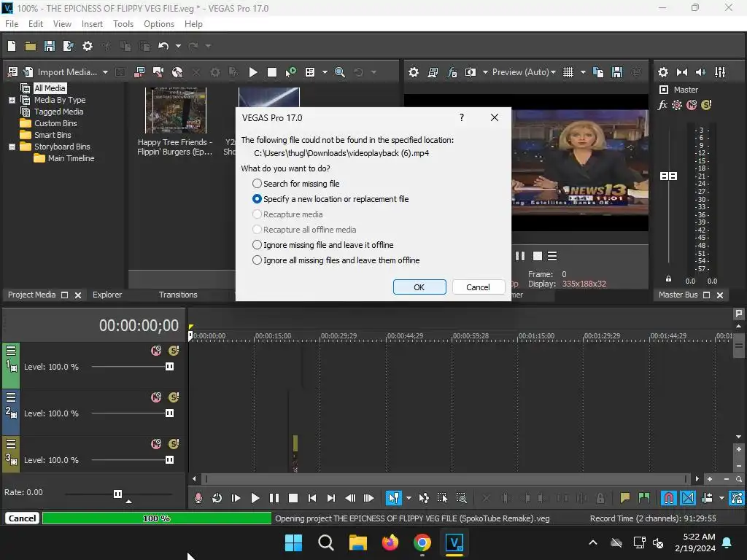Screen dimensions: 747x560
Task: Open normal edit tool dropdown arrow
Action: (x=409, y=498)
